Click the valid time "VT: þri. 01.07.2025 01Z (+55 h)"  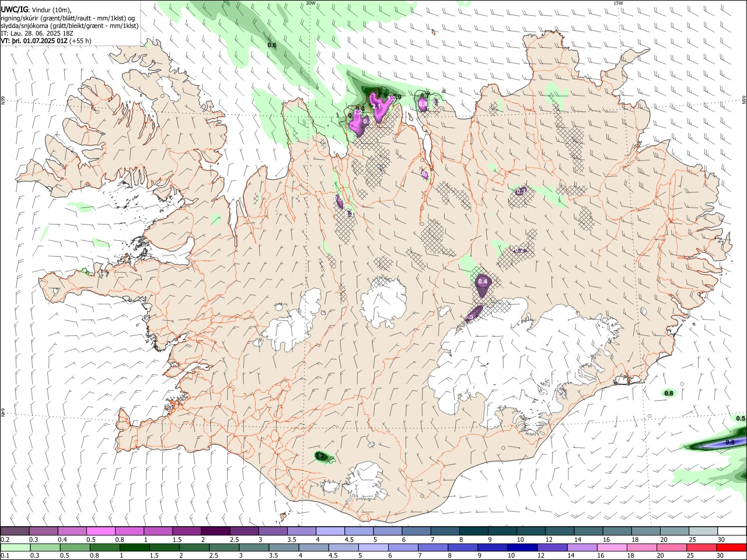pos(46,41)
